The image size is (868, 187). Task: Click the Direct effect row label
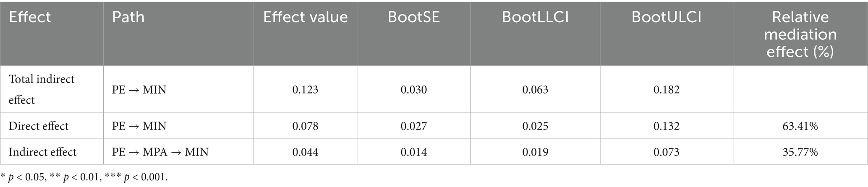pos(39,126)
